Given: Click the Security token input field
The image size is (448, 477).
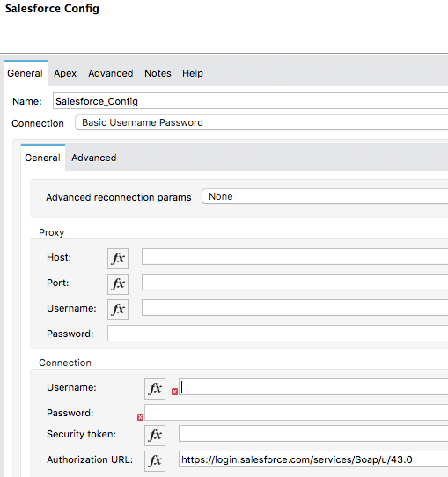Looking at the screenshot, I should tap(313, 434).
